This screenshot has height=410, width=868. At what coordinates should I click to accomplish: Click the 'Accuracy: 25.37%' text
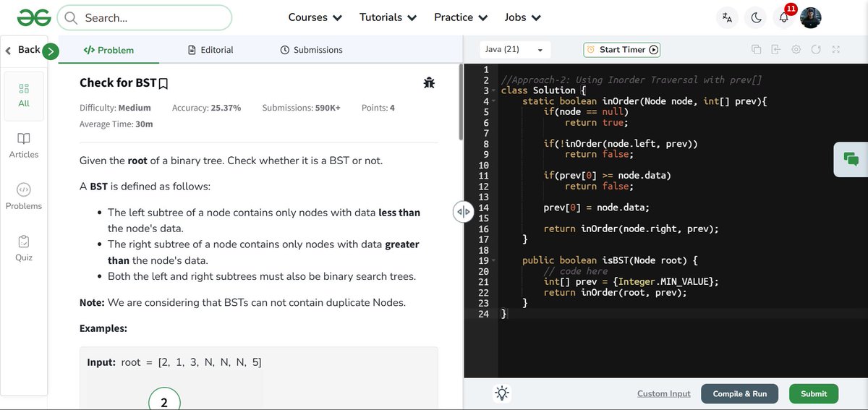(206, 108)
